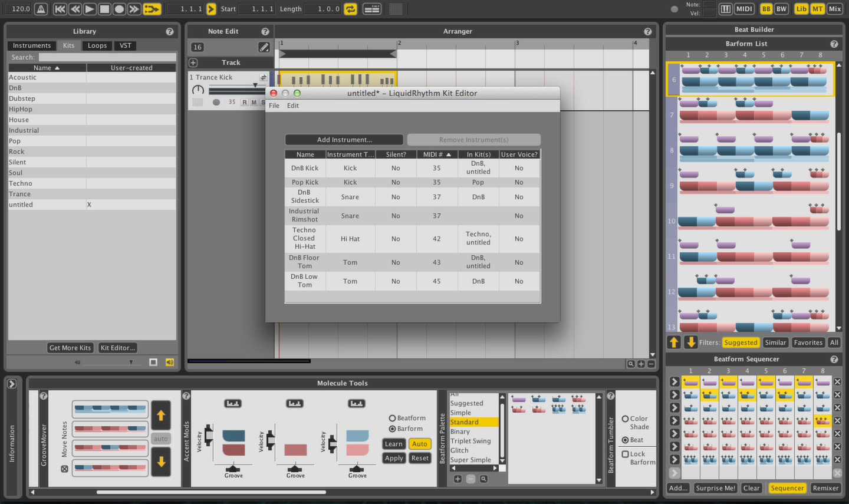Disable the yellow loop repeat toggle in the toolbar
Screen dimensions: 849x504
(x=350, y=9)
